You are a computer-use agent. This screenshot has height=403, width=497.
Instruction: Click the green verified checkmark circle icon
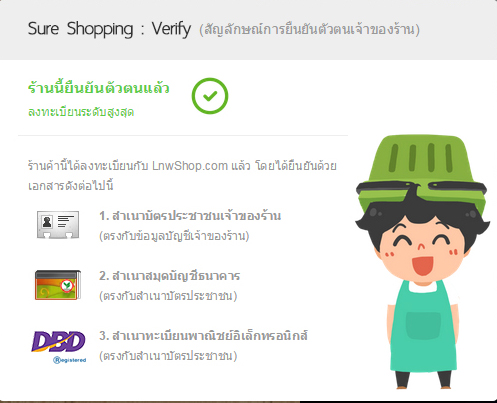pyautogui.click(x=210, y=96)
